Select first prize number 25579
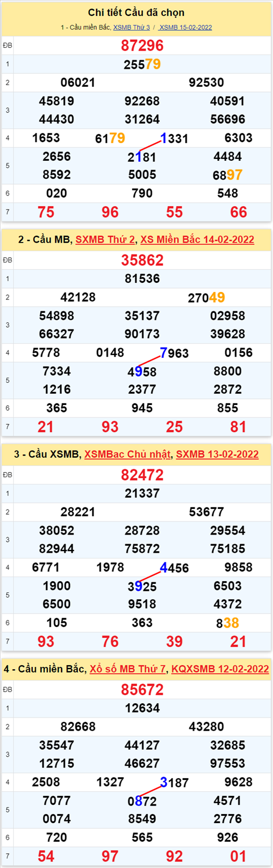 pyautogui.click(x=142, y=65)
